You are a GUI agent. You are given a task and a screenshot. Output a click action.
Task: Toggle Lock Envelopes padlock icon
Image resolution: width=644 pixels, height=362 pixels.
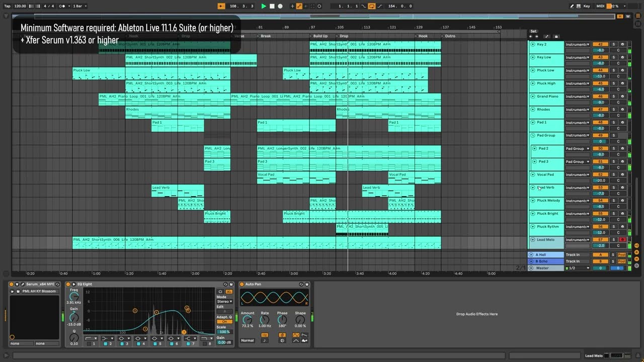(x=556, y=36)
